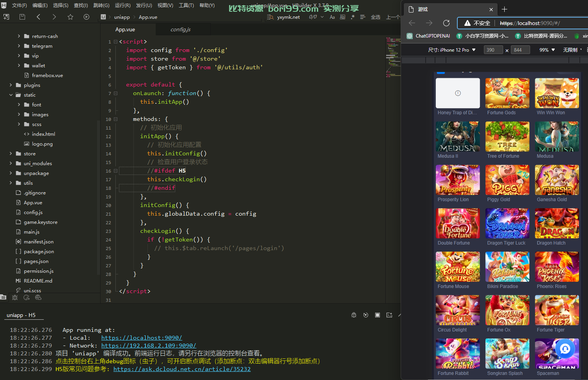The width and height of the screenshot is (588, 380).
Task: Toggle regex search option icon
Action: [x=353, y=17]
